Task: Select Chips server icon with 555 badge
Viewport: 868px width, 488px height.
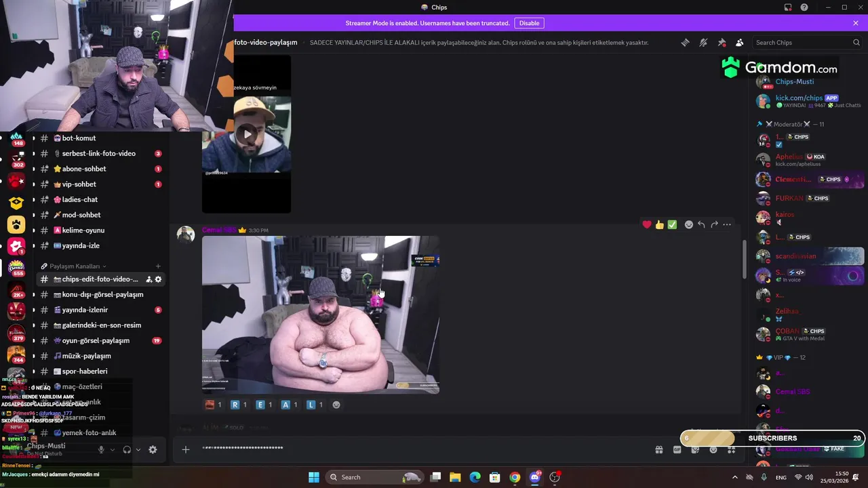Action: (16, 267)
